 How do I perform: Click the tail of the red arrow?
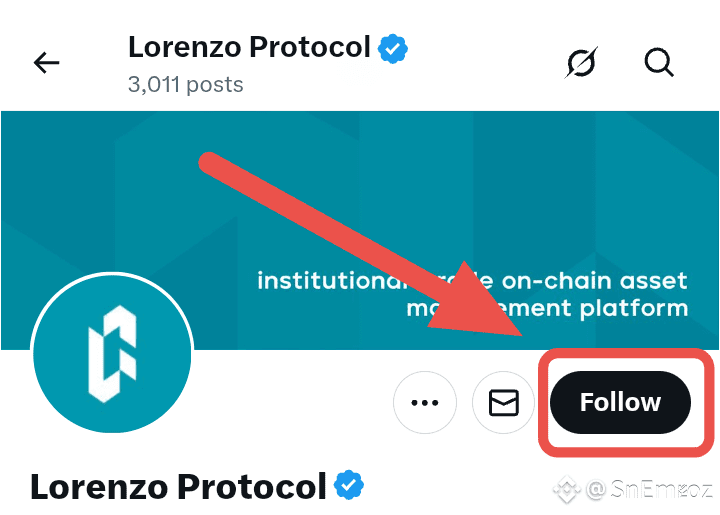click(x=212, y=160)
